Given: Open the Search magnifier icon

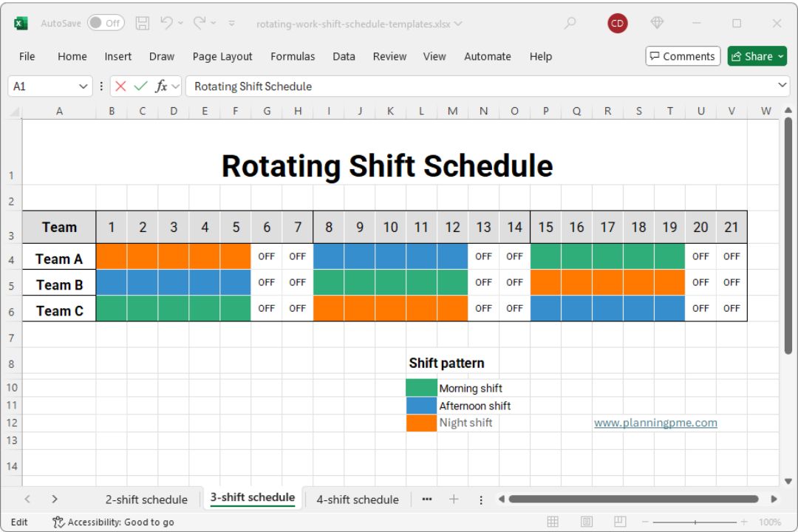Looking at the screenshot, I should point(570,24).
